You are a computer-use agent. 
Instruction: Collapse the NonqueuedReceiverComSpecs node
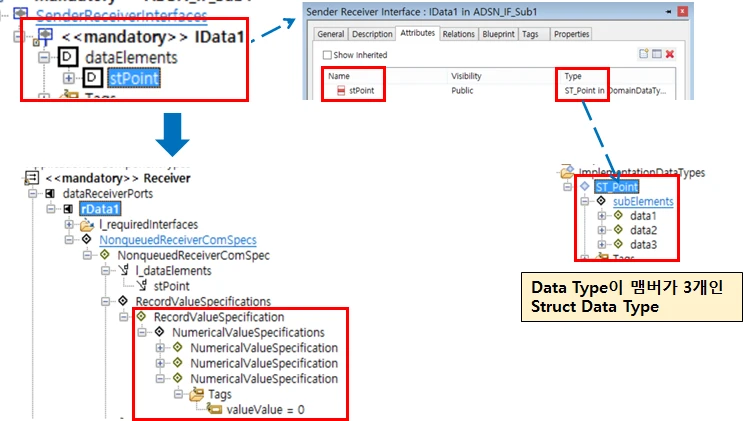tap(69, 240)
